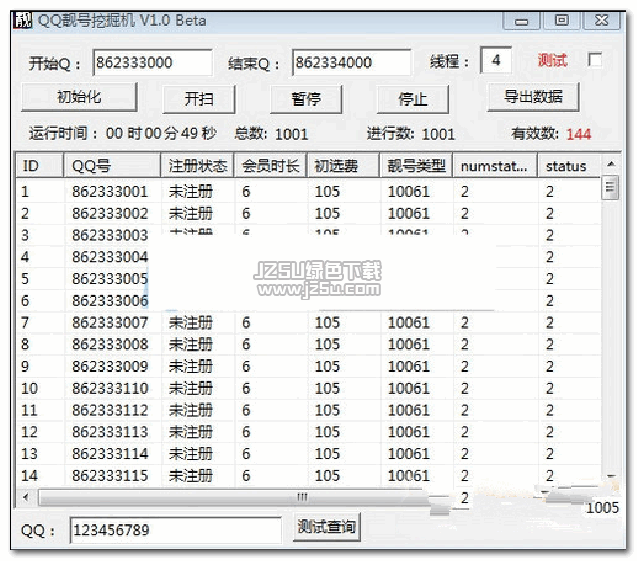
Task: Click the red 测试 label
Action: (x=552, y=60)
